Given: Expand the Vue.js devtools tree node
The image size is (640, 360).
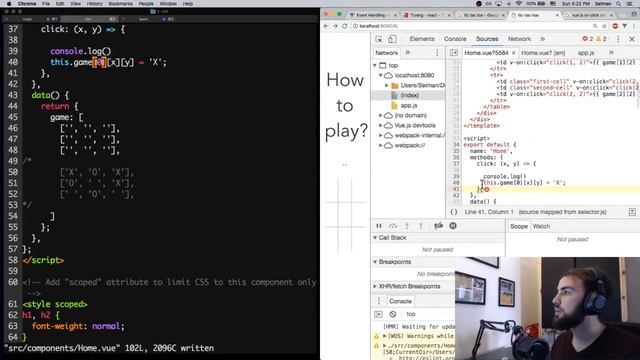Looking at the screenshot, I should 380,125.
